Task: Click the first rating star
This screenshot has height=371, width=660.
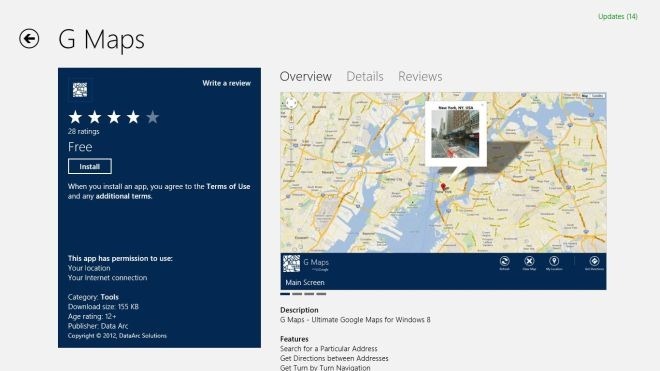Action: (75, 117)
